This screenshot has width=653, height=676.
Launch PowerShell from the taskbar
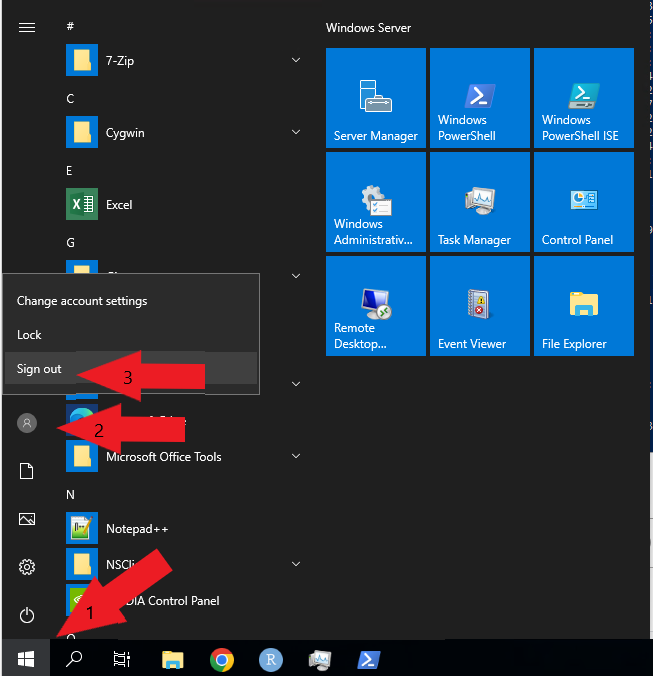coord(369,660)
